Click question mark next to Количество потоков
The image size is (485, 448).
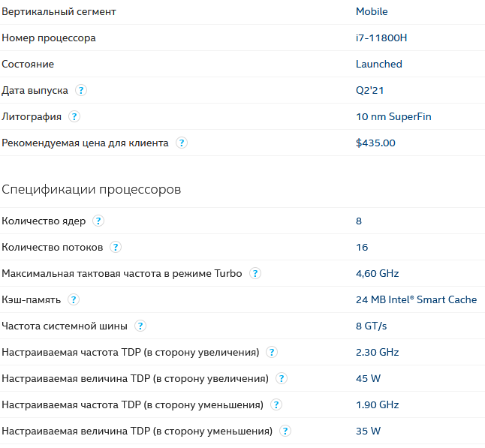(116, 248)
